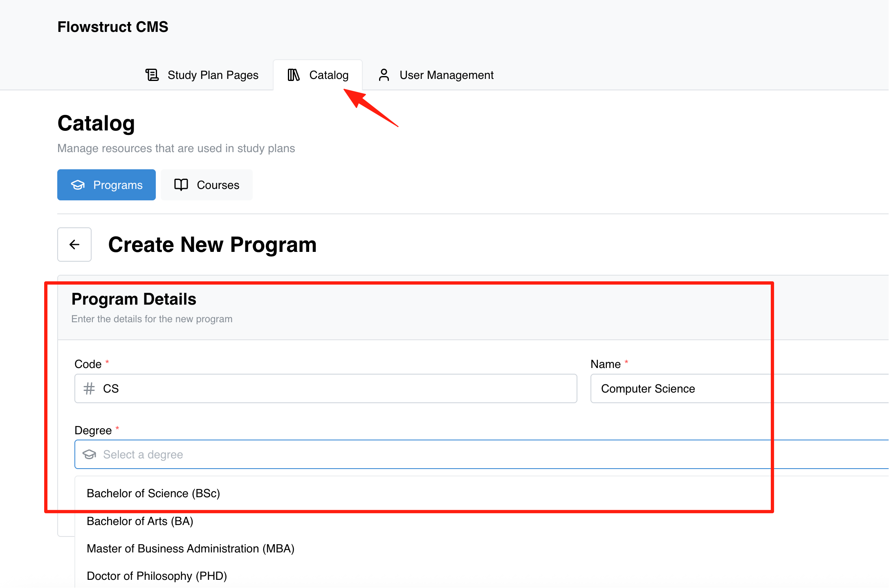The height and width of the screenshot is (588, 889).
Task: Click 'Enter the details for the new program' text
Action: click(x=152, y=319)
